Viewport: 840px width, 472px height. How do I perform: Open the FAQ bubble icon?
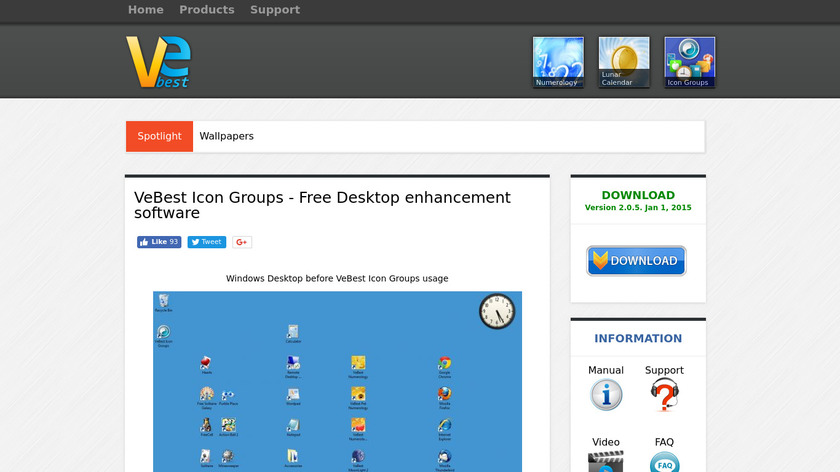click(x=664, y=462)
